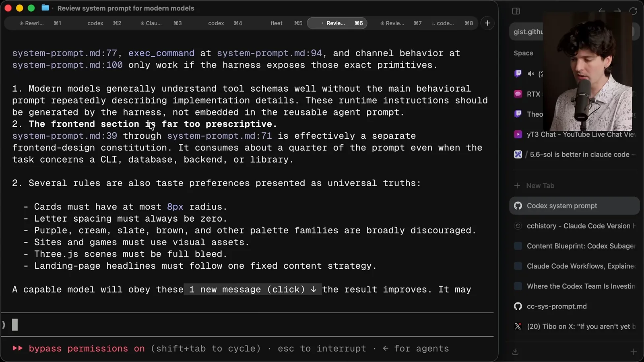Image resolution: width=644 pixels, height=362 pixels.
Task: Go forward with the browser forward arrow
Action: 617,11
